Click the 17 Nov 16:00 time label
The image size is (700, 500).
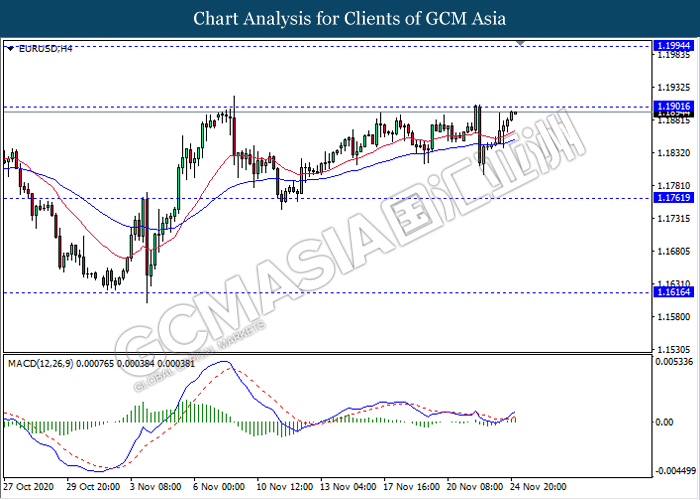point(411,487)
